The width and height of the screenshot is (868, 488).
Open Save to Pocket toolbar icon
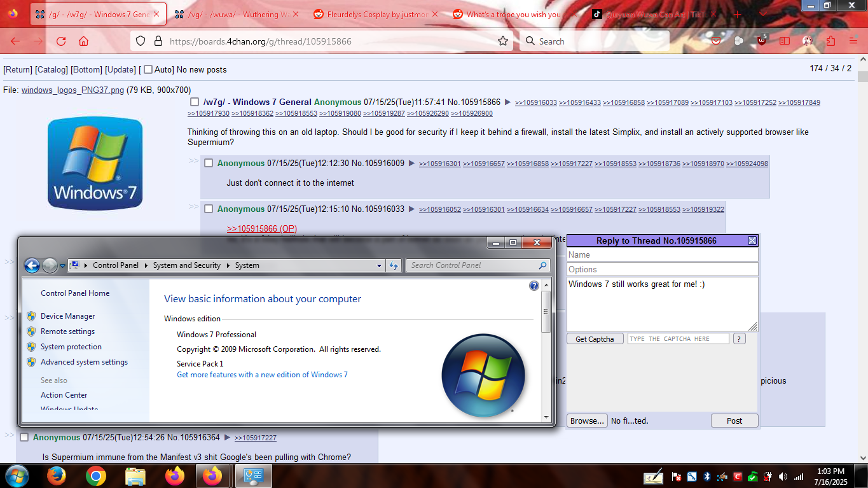tap(717, 41)
